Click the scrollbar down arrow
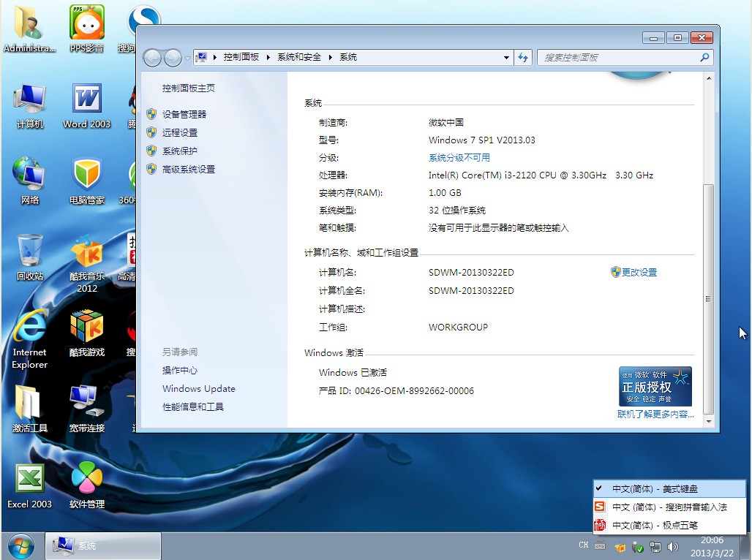752x560 pixels. pos(709,422)
